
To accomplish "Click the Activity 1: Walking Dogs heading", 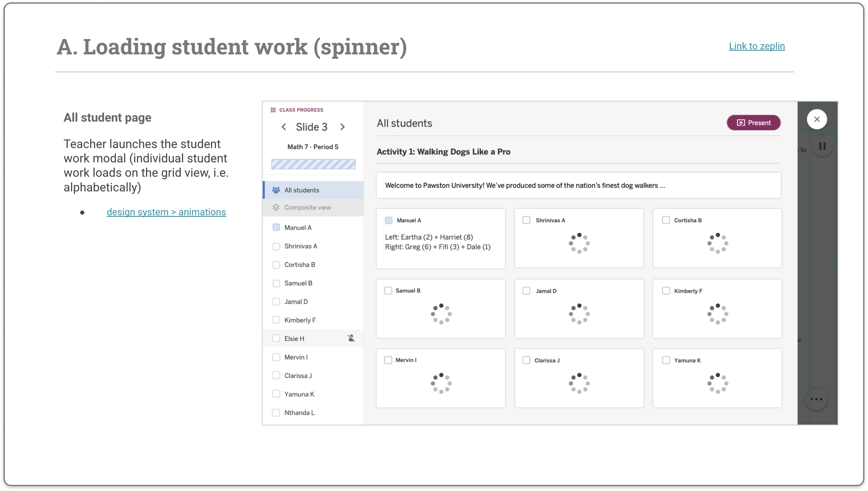I will tap(443, 152).
